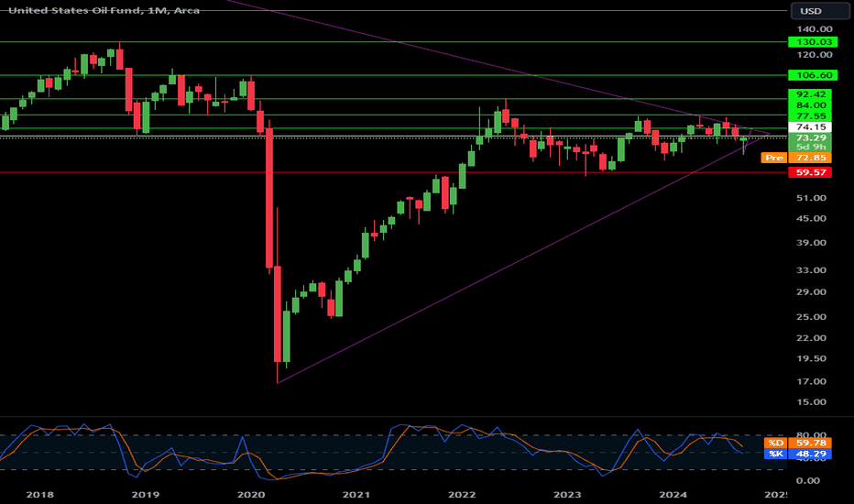Click the 19.50 price axis value
Image resolution: width=854 pixels, height=504 pixels.
point(811,359)
